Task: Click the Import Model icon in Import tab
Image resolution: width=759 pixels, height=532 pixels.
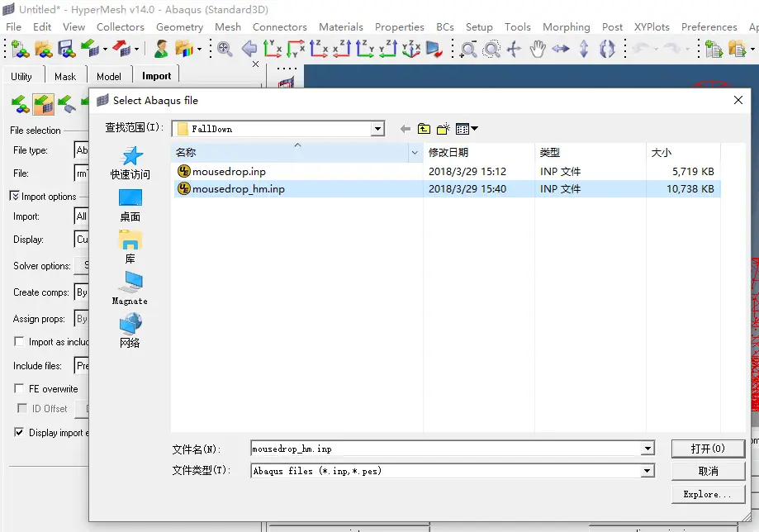Action: tap(20, 103)
